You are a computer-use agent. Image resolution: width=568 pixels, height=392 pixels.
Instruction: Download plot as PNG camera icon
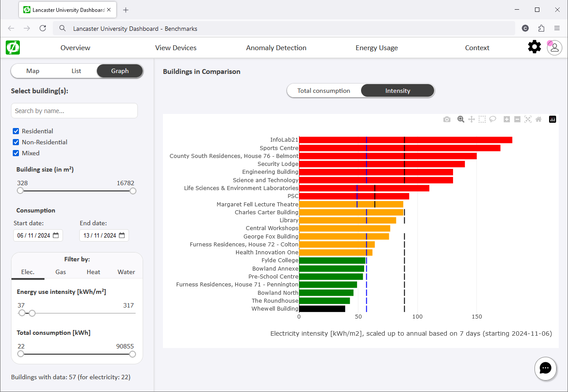coord(447,119)
